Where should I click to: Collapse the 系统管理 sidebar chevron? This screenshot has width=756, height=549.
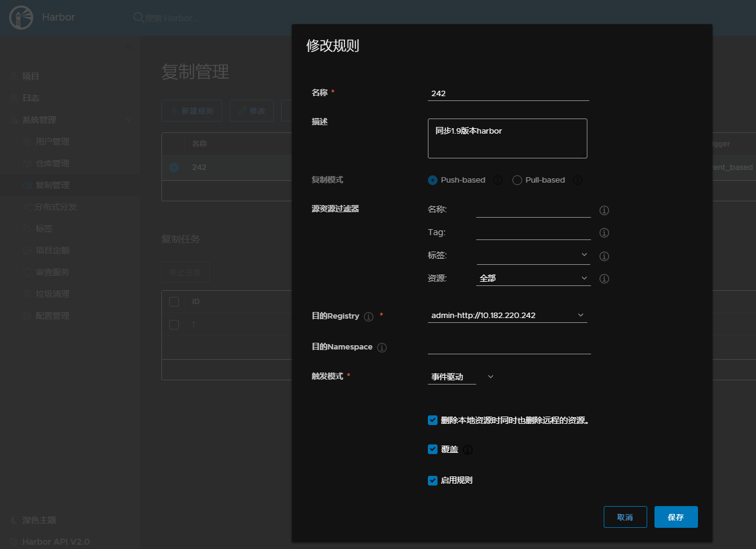129,120
